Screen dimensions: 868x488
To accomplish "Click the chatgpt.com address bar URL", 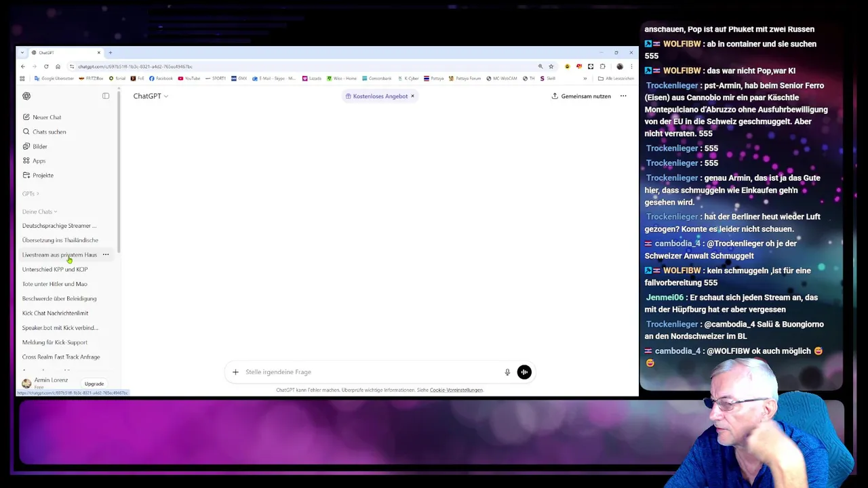I will pyautogui.click(x=135, y=66).
